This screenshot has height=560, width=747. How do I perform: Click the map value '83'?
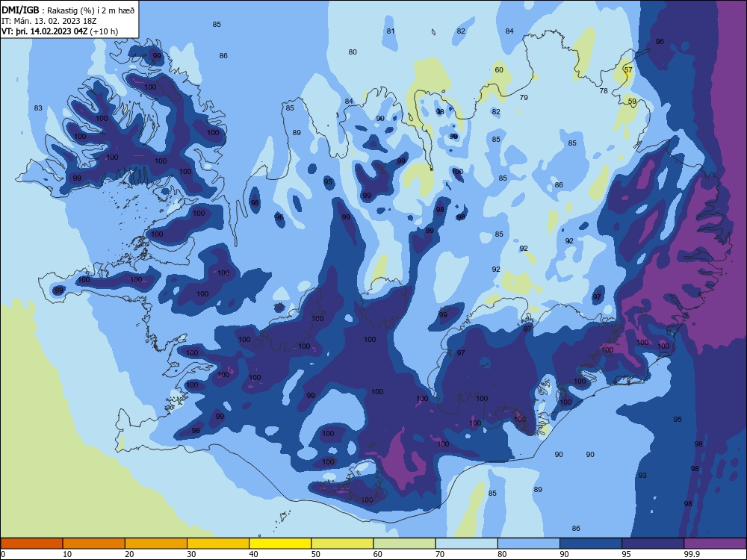(38, 108)
